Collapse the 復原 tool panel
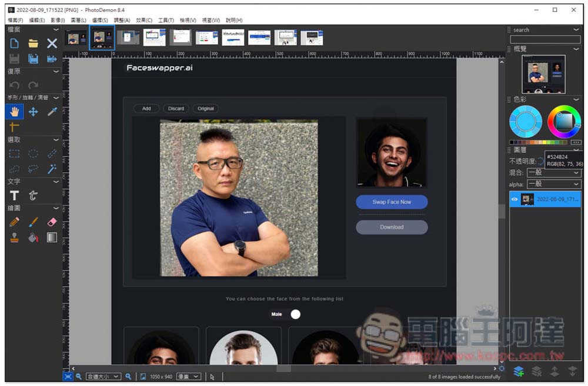The width and height of the screenshot is (588, 386). click(56, 71)
